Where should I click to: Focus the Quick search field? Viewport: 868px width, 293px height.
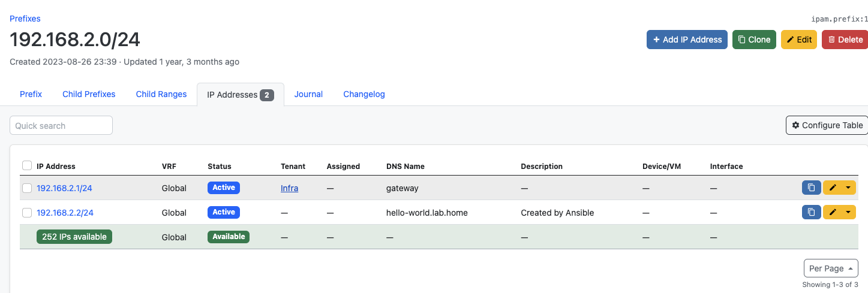click(x=61, y=125)
